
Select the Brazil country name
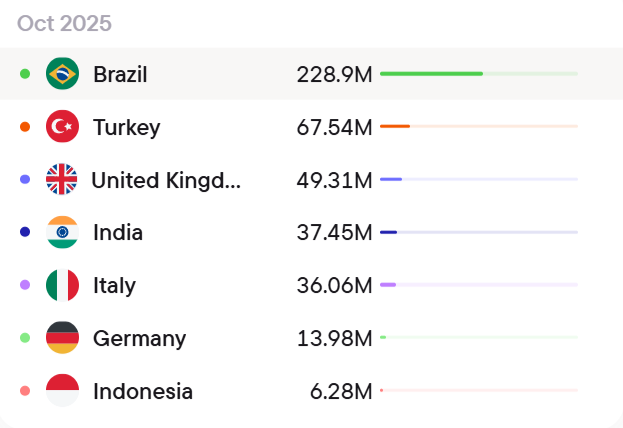[120, 74]
